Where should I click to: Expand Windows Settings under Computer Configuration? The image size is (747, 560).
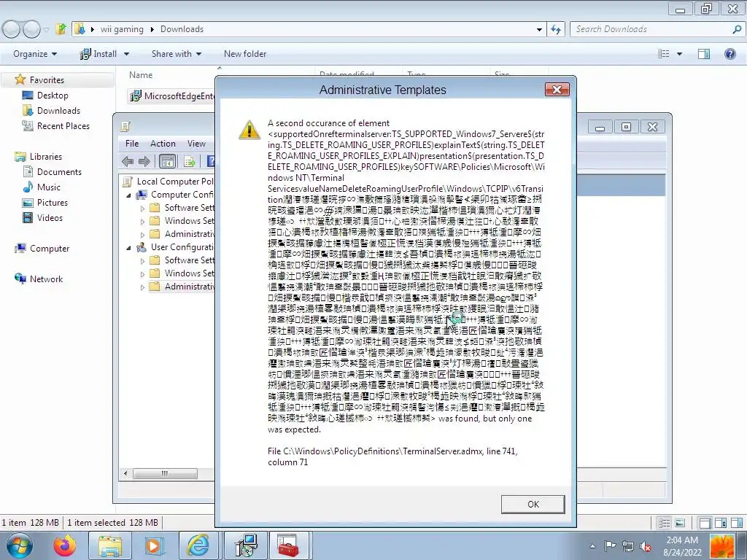coord(142,222)
